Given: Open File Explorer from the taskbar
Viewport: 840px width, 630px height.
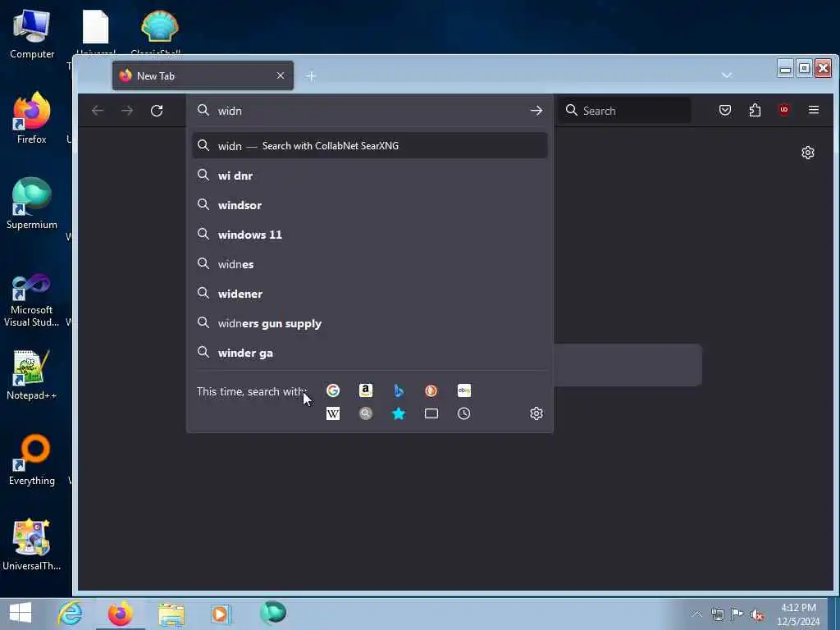Looking at the screenshot, I should tap(171, 614).
